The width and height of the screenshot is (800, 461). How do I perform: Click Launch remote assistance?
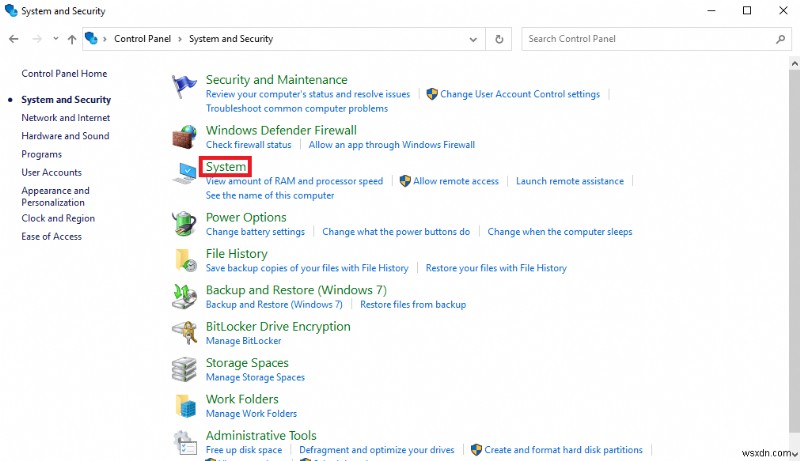pyautogui.click(x=570, y=181)
